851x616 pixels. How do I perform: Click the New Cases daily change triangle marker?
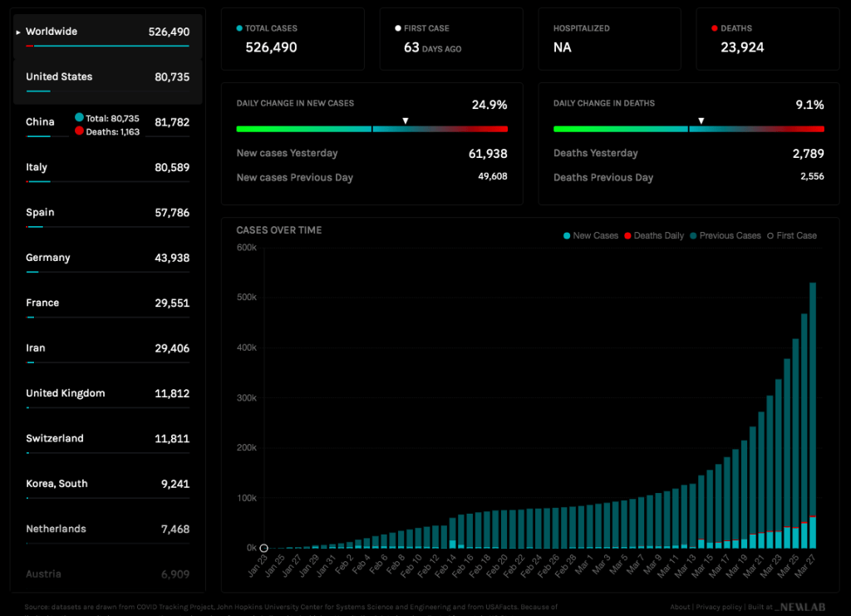point(406,121)
